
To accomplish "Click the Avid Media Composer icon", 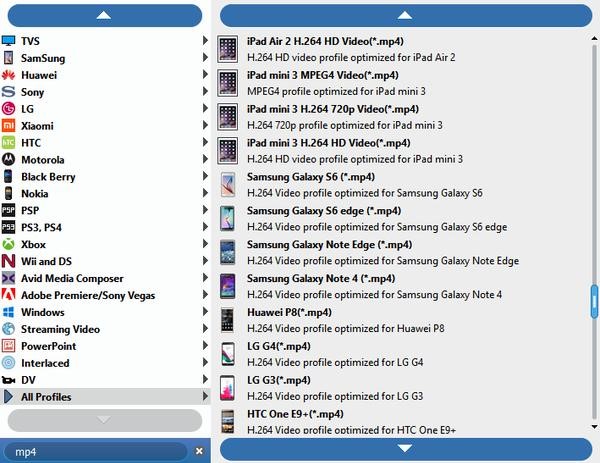I will click(8, 278).
